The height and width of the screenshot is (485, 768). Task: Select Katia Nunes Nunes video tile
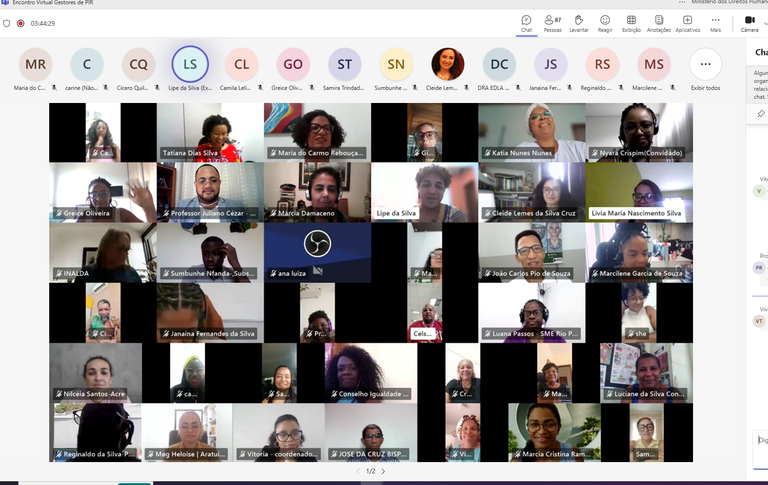[532, 132]
